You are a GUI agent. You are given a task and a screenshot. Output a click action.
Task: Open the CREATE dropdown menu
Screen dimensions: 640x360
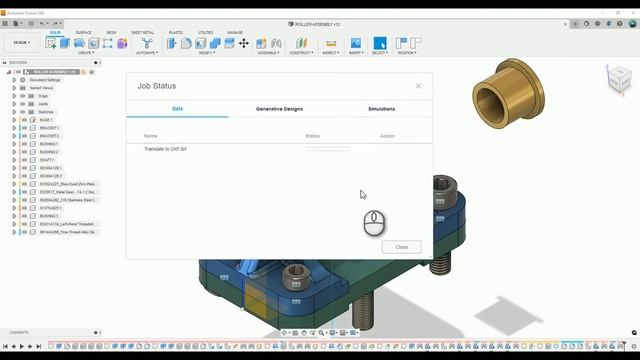tap(86, 53)
